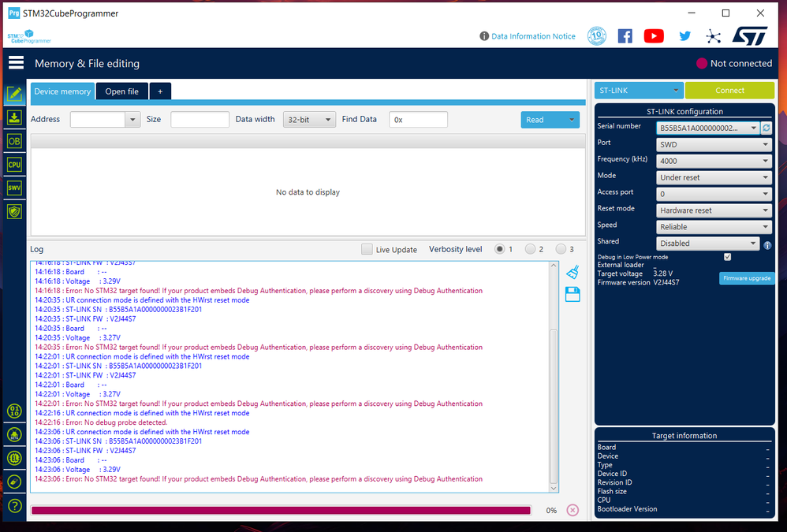Click the '14:22:16 : Error: No debug probe detected.' log line
The image size is (787, 532).
101,422
